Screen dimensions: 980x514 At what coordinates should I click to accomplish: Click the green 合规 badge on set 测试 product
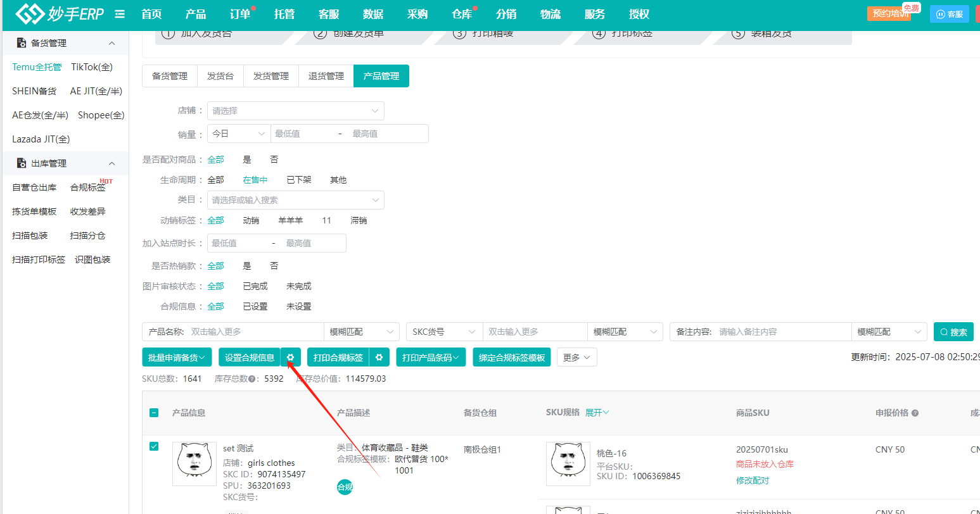coord(345,487)
